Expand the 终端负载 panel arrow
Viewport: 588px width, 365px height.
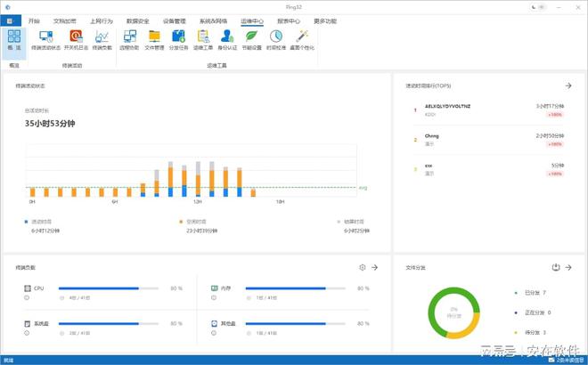[x=375, y=267]
